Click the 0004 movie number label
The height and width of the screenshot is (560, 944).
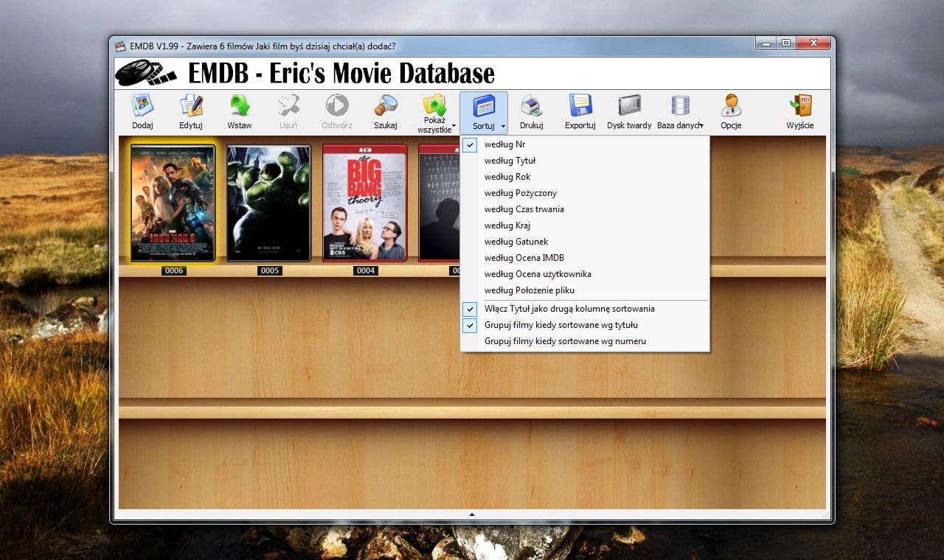(366, 271)
